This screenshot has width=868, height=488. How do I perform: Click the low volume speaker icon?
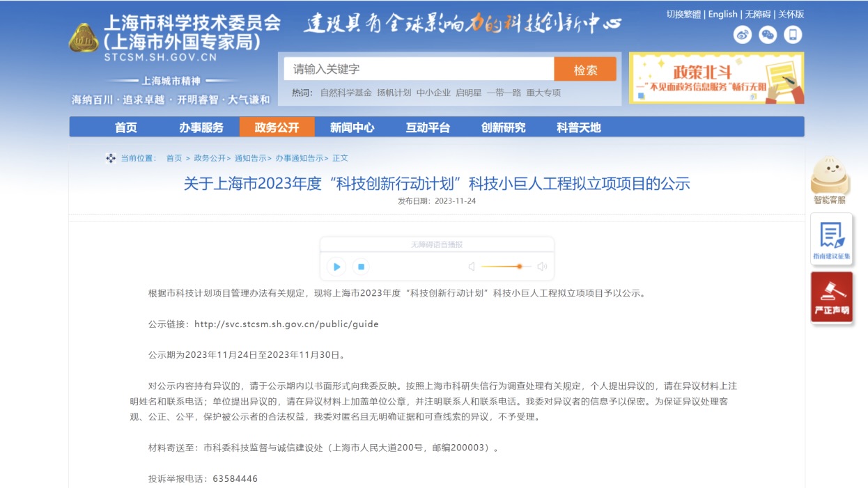(x=472, y=267)
